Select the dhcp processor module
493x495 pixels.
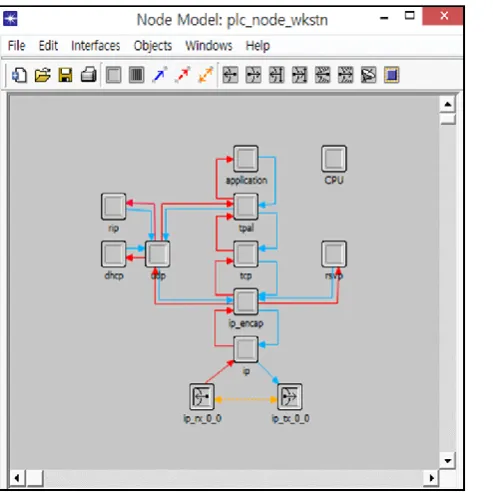pos(113,254)
